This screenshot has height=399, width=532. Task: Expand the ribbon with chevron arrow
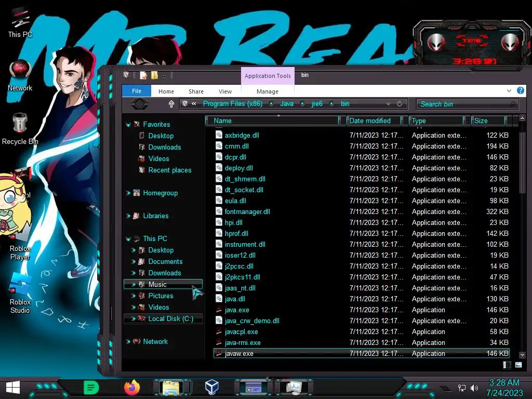(509, 90)
